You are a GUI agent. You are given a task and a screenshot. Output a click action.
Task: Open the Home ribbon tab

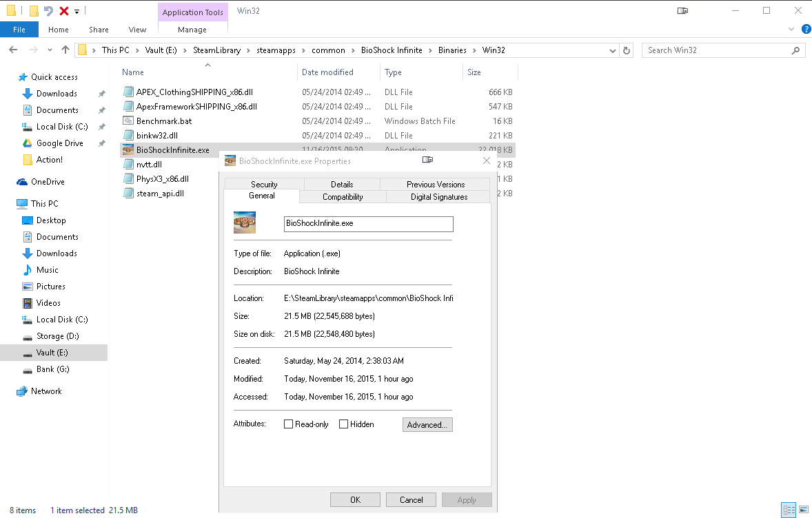point(59,30)
